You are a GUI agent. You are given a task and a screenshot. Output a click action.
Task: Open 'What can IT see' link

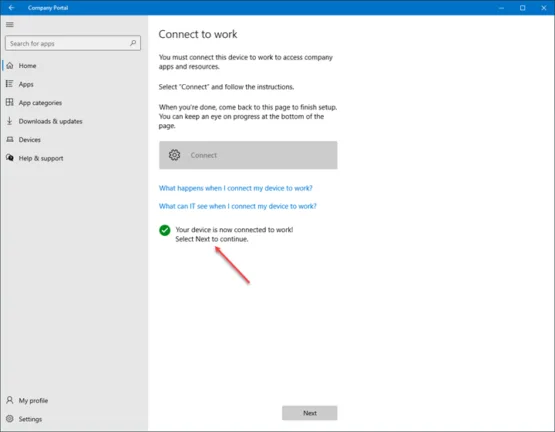click(x=238, y=206)
